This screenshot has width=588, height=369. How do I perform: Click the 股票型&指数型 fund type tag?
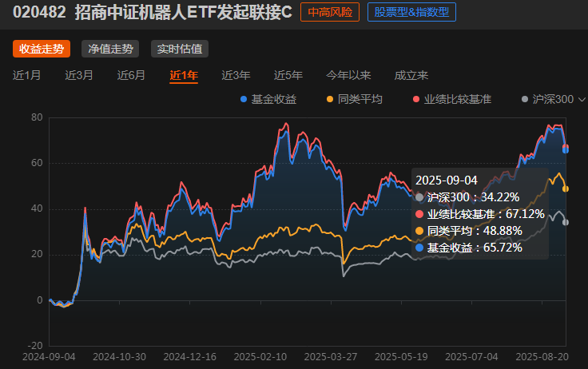411,12
